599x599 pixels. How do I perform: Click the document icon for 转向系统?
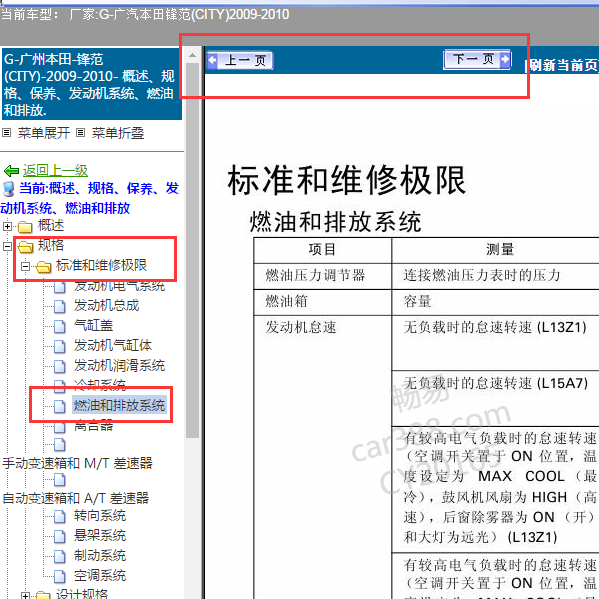click(59, 516)
